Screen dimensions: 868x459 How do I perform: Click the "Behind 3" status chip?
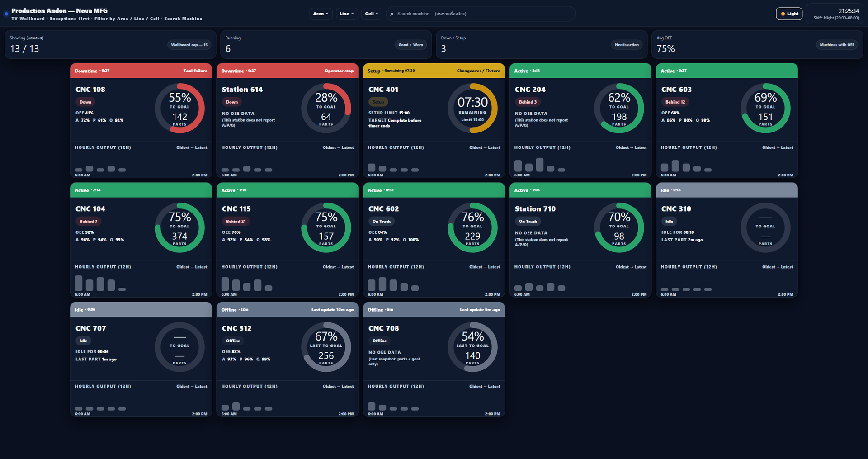pos(528,102)
